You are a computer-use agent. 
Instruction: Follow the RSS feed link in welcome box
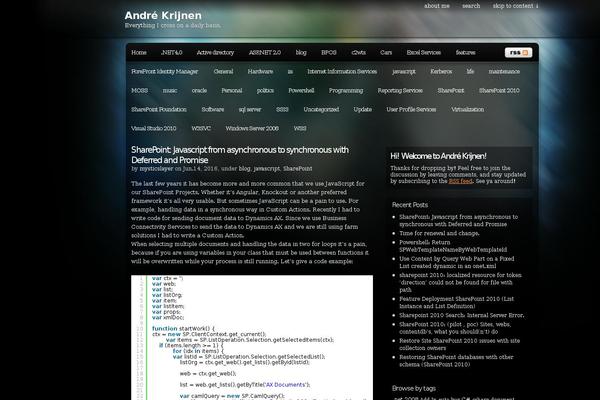point(460,181)
